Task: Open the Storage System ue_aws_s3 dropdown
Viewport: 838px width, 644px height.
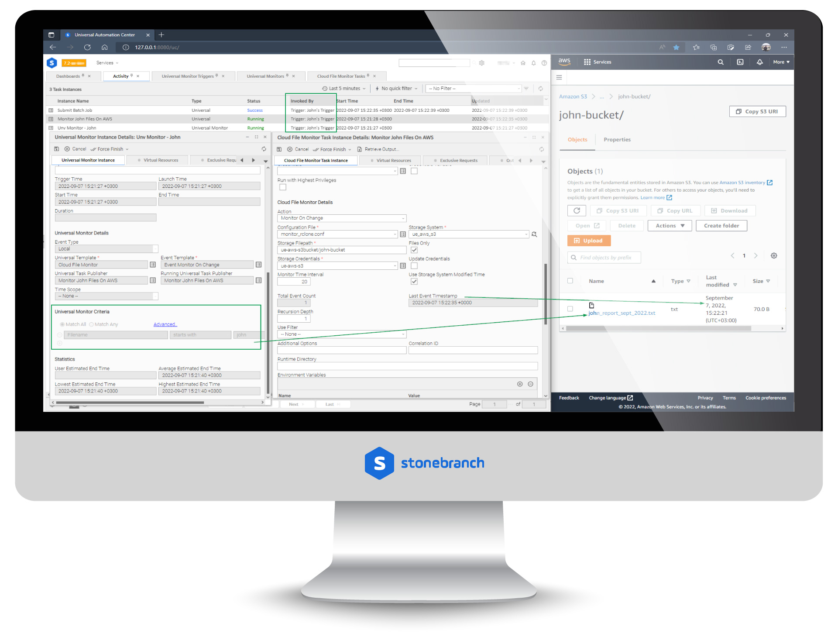Action: (x=469, y=234)
